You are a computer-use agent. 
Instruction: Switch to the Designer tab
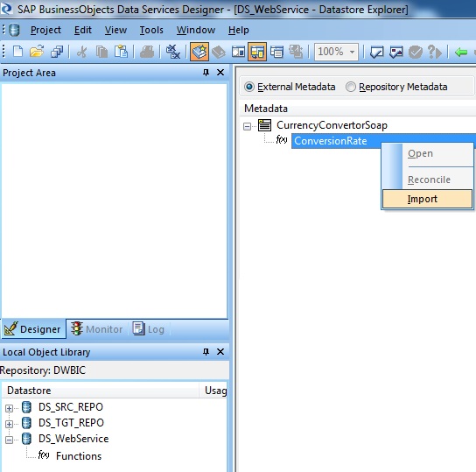(x=33, y=329)
